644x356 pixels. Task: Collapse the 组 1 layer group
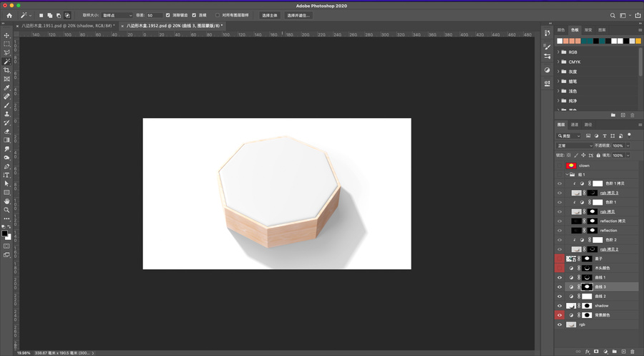coord(567,175)
